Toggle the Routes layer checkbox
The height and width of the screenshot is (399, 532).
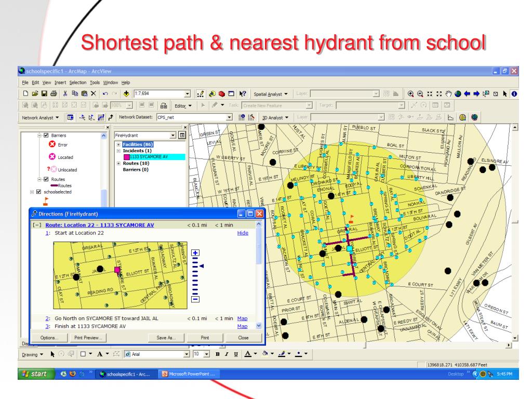(46, 179)
